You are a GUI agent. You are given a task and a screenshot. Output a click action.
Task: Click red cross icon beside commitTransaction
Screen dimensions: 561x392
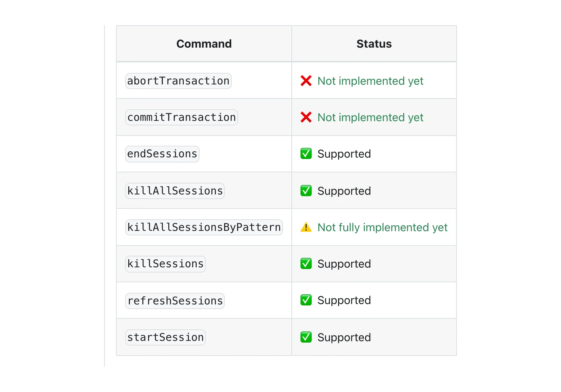click(x=306, y=117)
